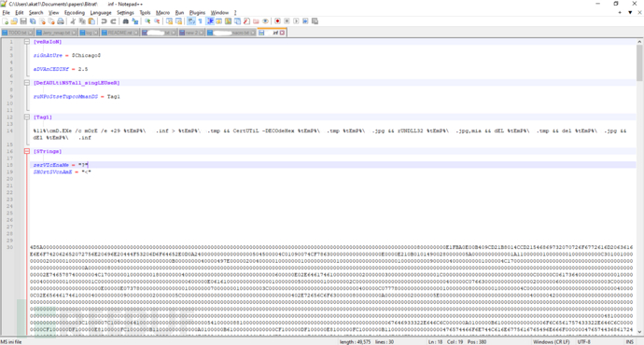This screenshot has height=345, width=644.
Task: Click the Replace toolbar icon
Action: [134, 21]
